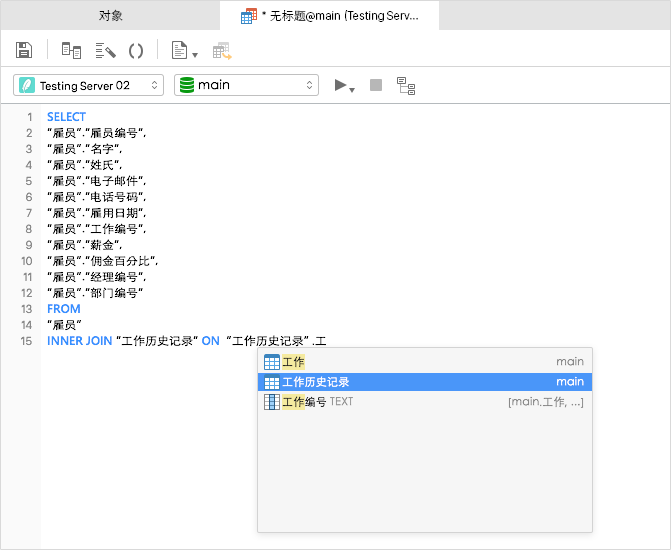The width and height of the screenshot is (671, 550).
Task: Choose 工作历史记录 from the autocomplete list
Action: (425, 382)
